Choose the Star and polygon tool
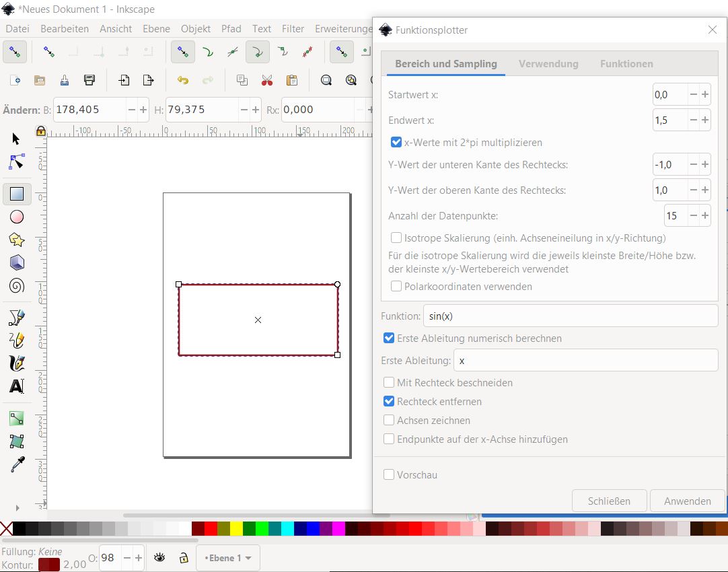Viewport: 728px width, 572px height. (x=17, y=240)
